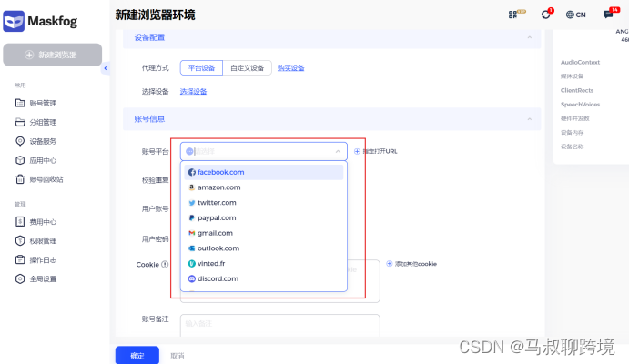Click ClientRects in the right panel
This screenshot has width=629, height=364.
click(x=577, y=90)
